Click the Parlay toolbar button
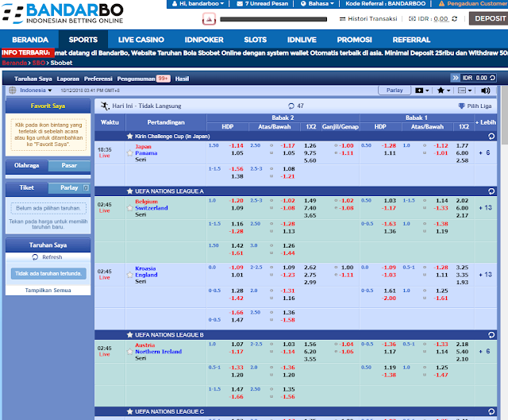 click(x=394, y=91)
